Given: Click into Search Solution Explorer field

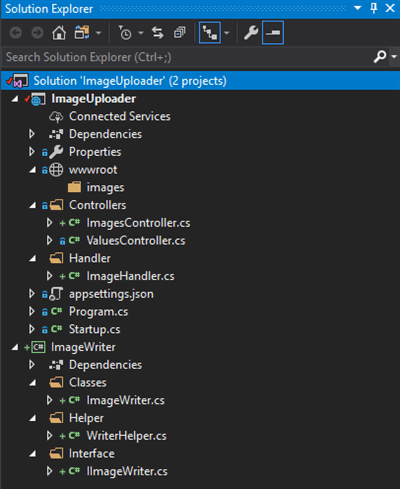Looking at the screenshot, I should tap(187, 57).
